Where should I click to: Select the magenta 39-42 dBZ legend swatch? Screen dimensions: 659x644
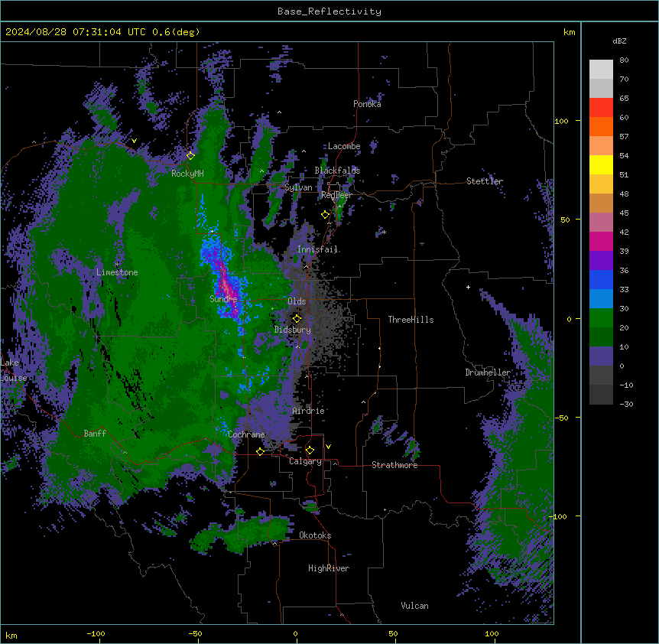pos(601,242)
